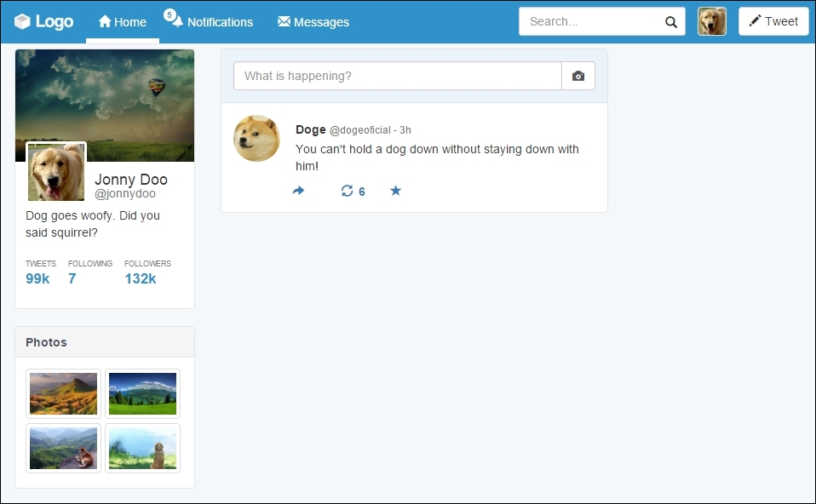Click Doge's round avatar
Image resolution: width=816 pixels, height=504 pixels.
click(x=256, y=139)
